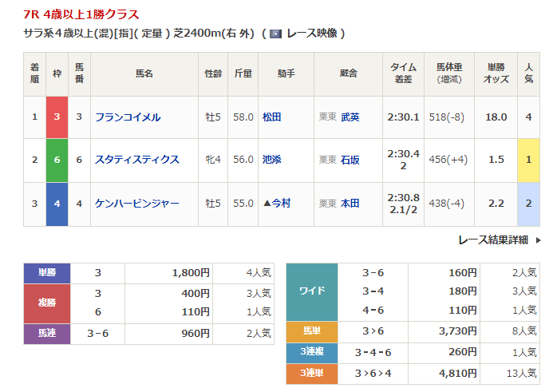Open horse page for フランコイメル
This screenshot has height=392, width=557.
[128, 117]
